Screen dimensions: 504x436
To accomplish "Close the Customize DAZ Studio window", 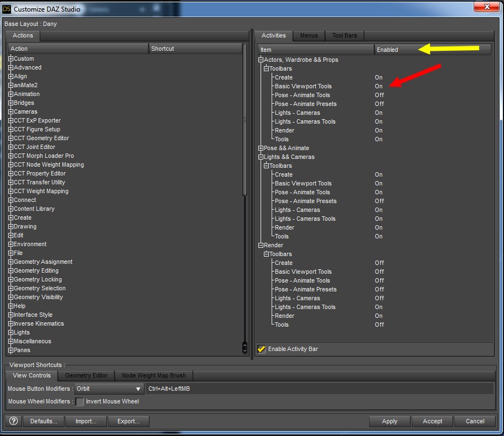I will point(487,7).
